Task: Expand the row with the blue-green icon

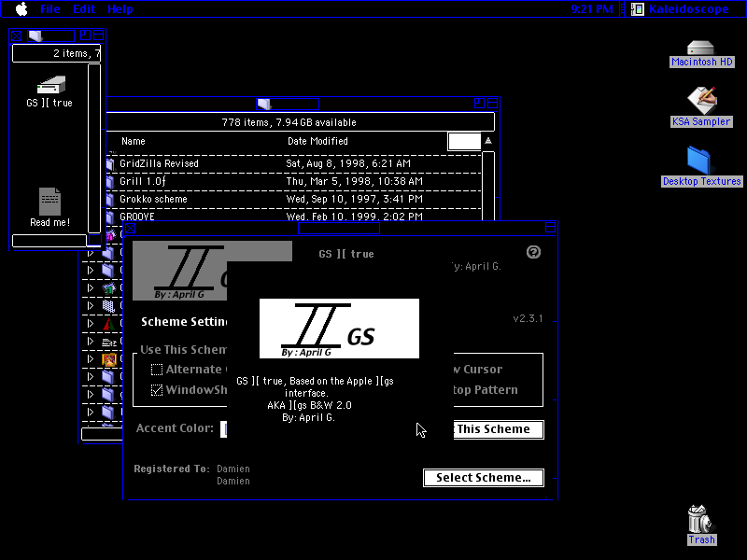Action: (91, 288)
